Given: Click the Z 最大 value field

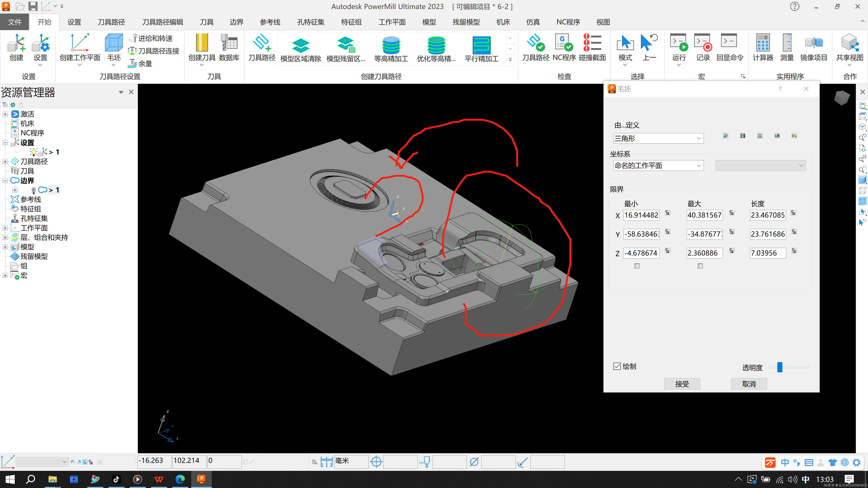Looking at the screenshot, I should [x=704, y=253].
